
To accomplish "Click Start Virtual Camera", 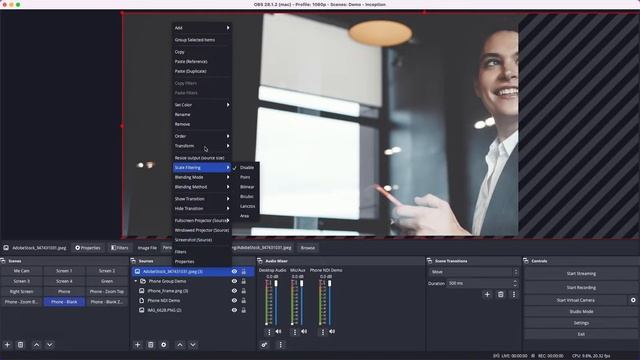I will tap(576, 300).
